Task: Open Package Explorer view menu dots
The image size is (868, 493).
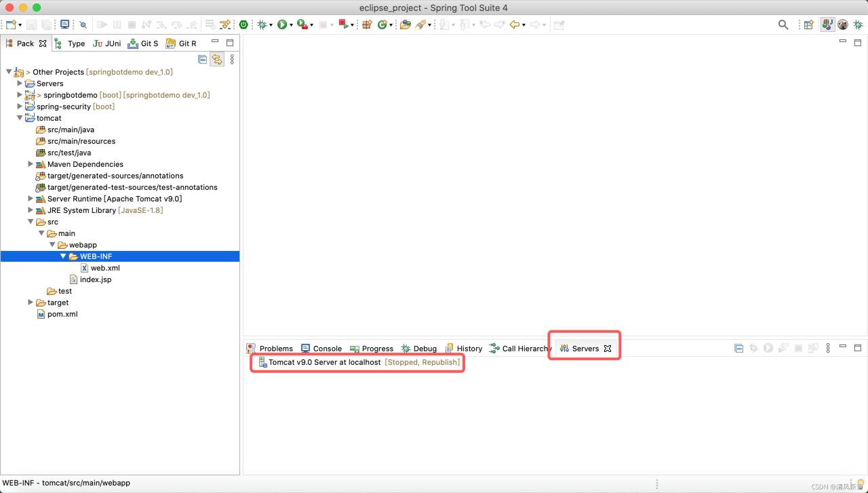Action: coord(232,59)
